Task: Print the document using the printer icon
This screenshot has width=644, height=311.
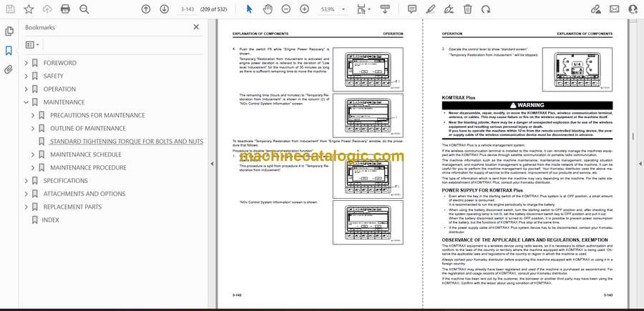Action: pyautogui.click(x=65, y=9)
